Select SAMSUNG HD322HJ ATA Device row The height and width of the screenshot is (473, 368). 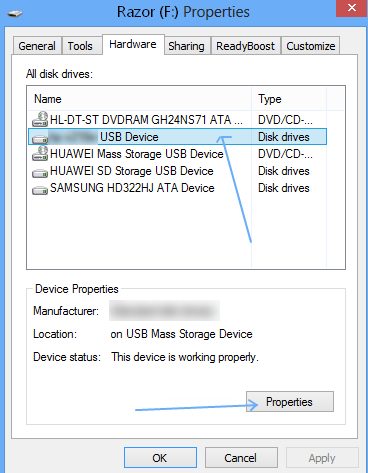(177, 188)
